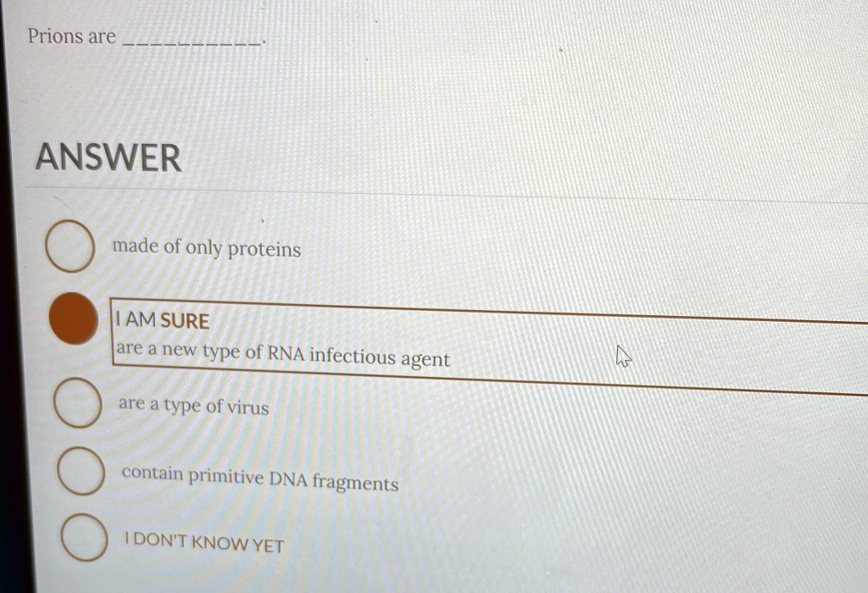Click the "are a type of virus" answer text
This screenshot has width=868, height=593.
[194, 406]
